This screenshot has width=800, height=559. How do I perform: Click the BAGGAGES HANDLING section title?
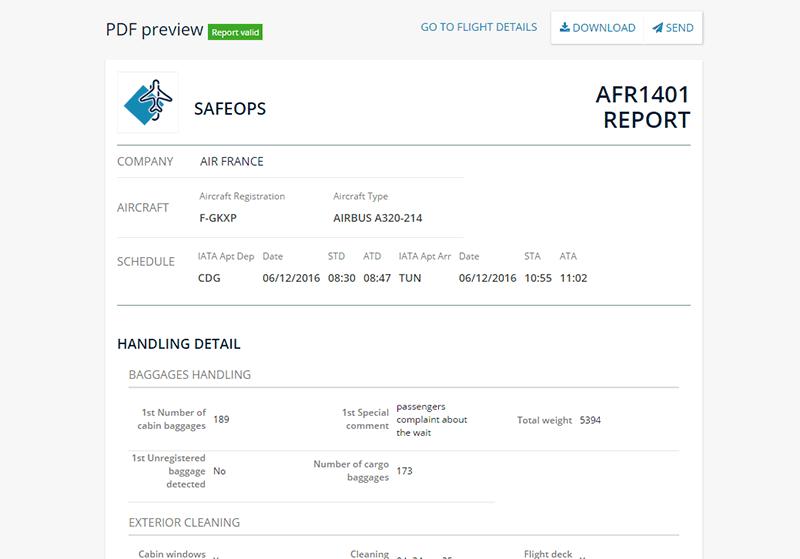189,375
